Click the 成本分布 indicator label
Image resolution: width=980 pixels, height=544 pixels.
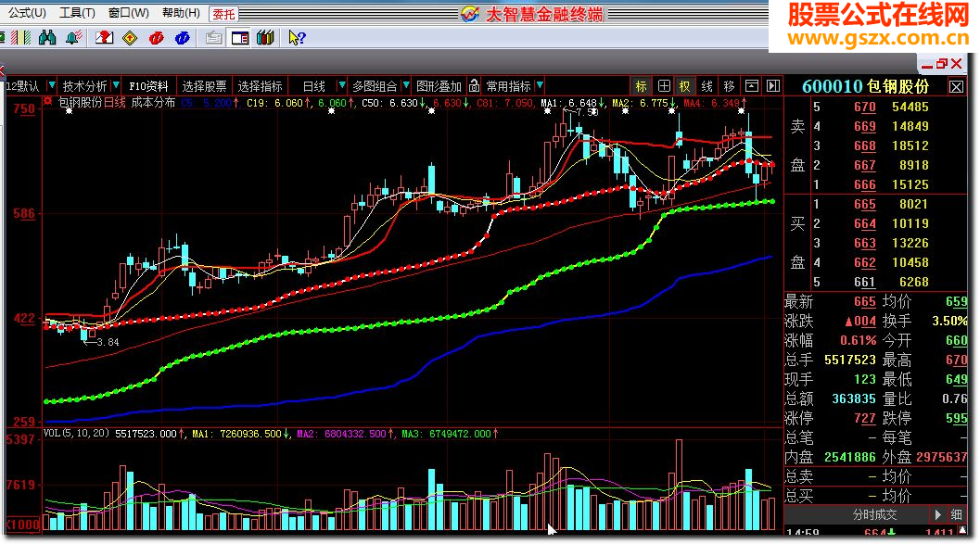pos(153,103)
